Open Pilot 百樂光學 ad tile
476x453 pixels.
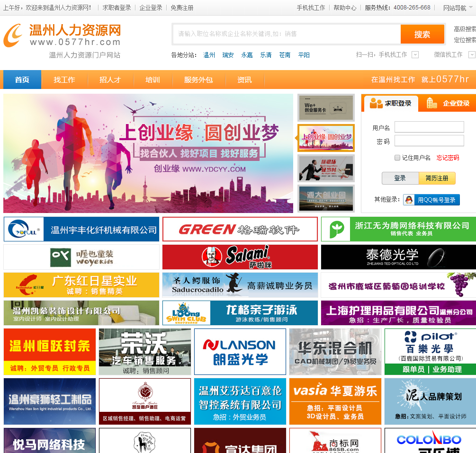[430, 352]
